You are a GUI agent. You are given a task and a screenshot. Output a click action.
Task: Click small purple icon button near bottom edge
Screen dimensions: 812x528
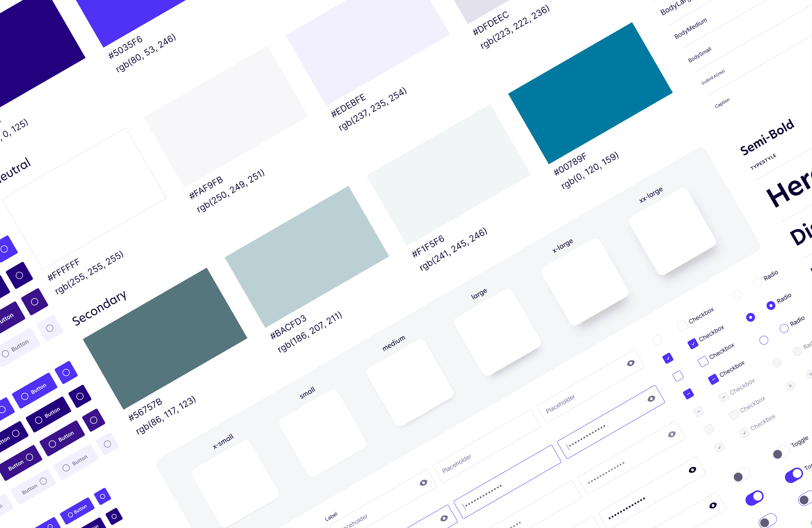point(103,496)
